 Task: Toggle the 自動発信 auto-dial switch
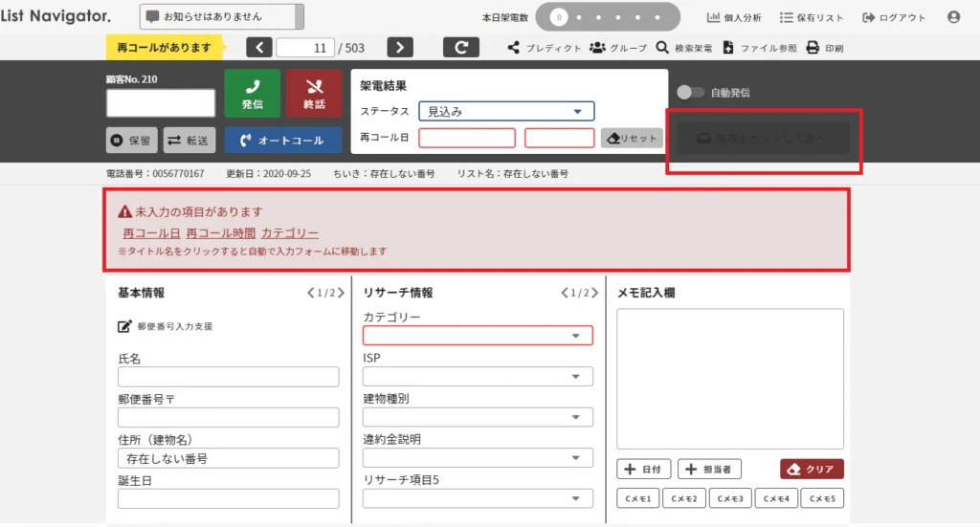coord(690,93)
